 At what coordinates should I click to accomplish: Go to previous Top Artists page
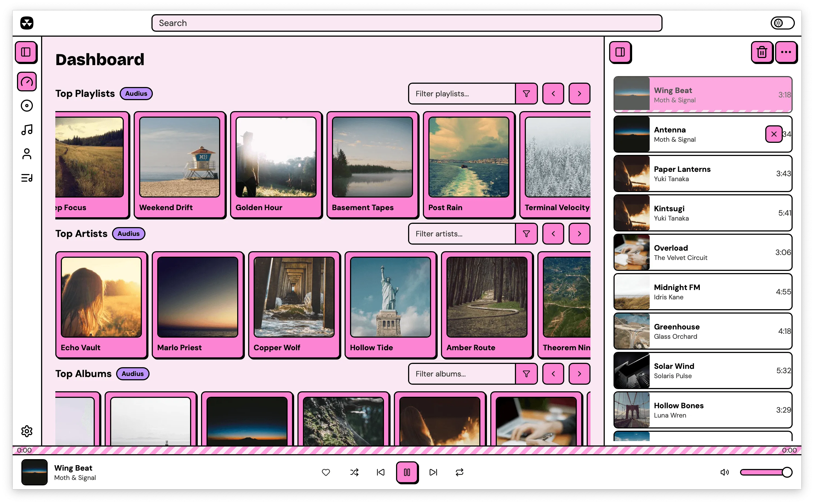pos(553,234)
